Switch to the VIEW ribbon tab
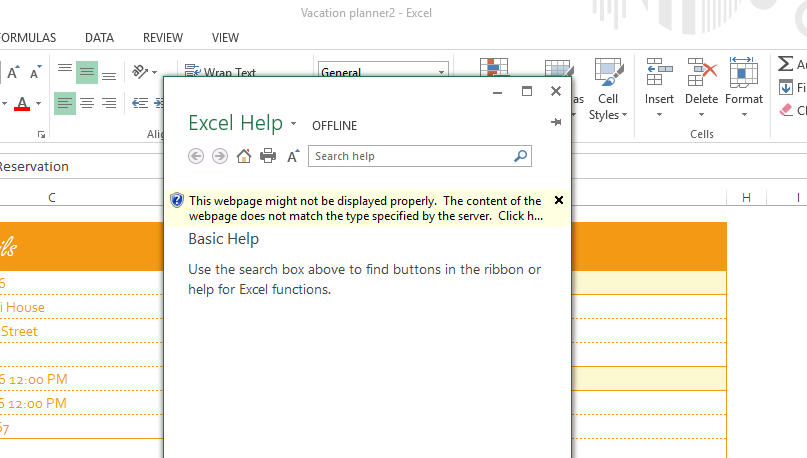Image resolution: width=807 pixels, height=458 pixels. click(x=225, y=38)
